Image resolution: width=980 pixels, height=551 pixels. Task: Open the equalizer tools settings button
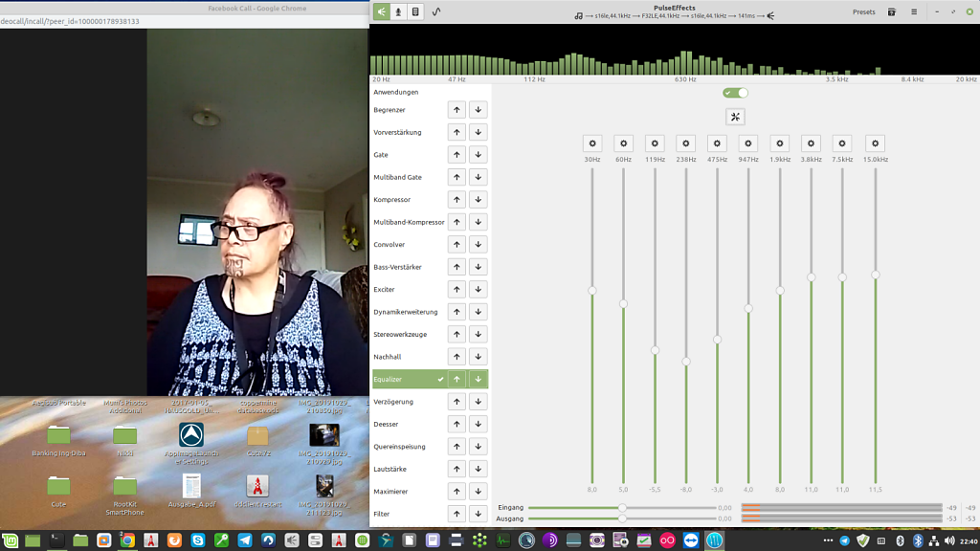[735, 117]
